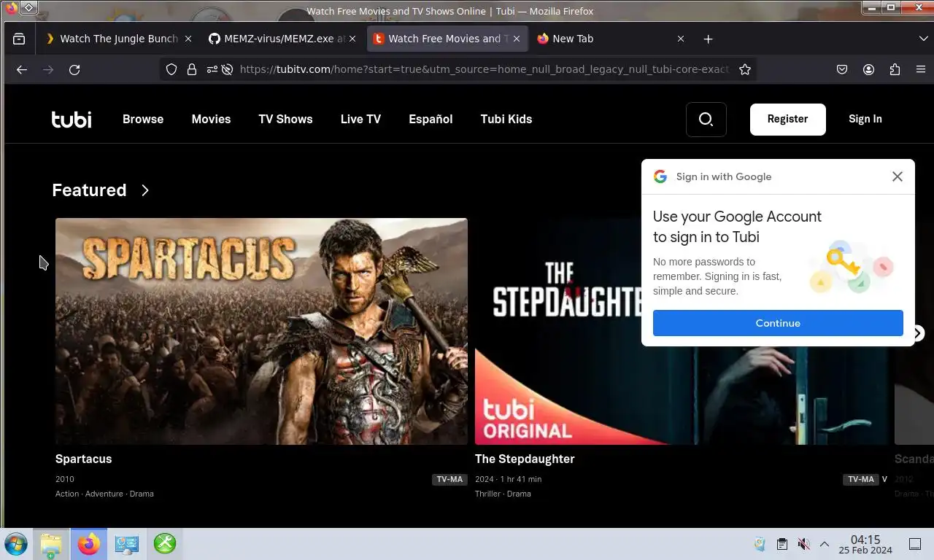The height and width of the screenshot is (560, 934).
Task: Click Spartacus TV-MA rating badge
Action: (x=449, y=480)
